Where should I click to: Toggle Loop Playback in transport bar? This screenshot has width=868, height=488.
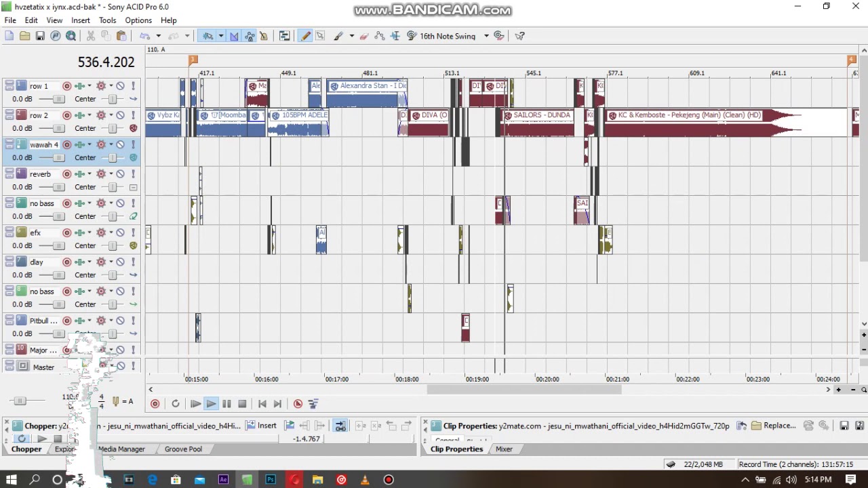coord(176,404)
